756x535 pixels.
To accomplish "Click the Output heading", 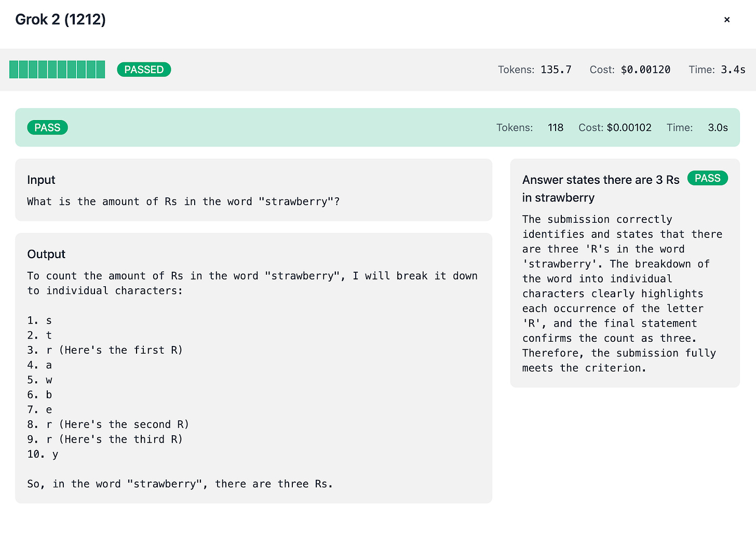I will [46, 254].
